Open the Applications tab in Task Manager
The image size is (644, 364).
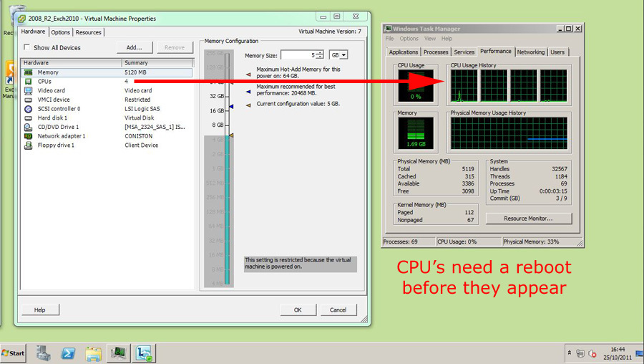404,52
